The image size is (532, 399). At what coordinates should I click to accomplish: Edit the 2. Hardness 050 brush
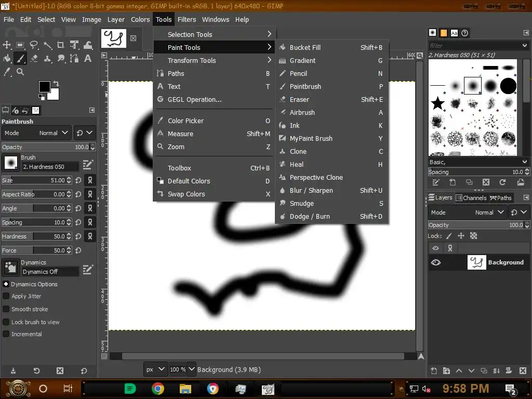87,165
